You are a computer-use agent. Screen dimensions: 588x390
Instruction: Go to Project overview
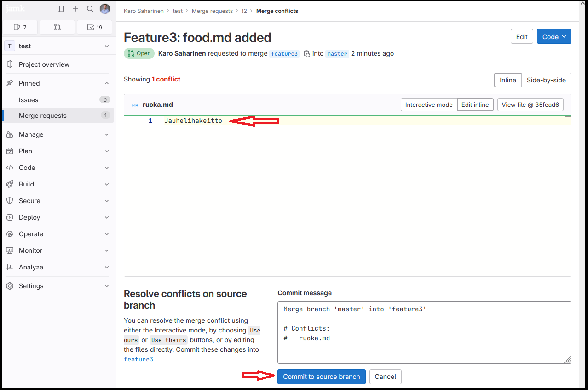pyautogui.click(x=44, y=64)
